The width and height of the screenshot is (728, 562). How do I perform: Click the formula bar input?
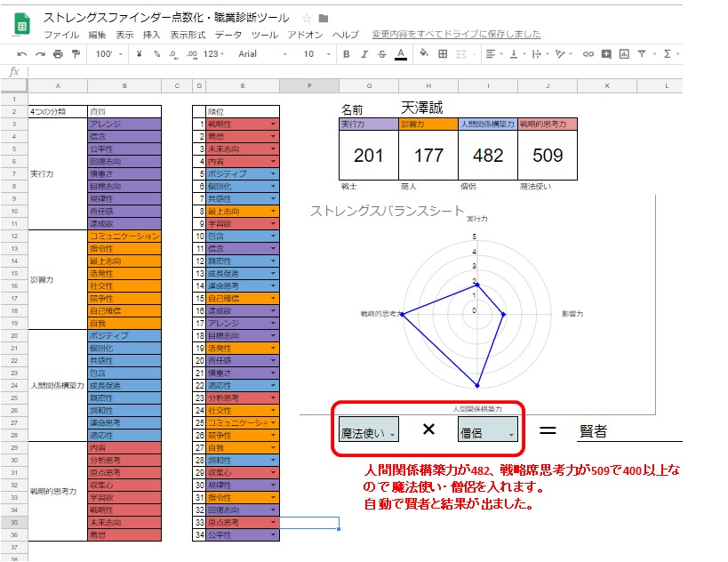click(x=356, y=71)
